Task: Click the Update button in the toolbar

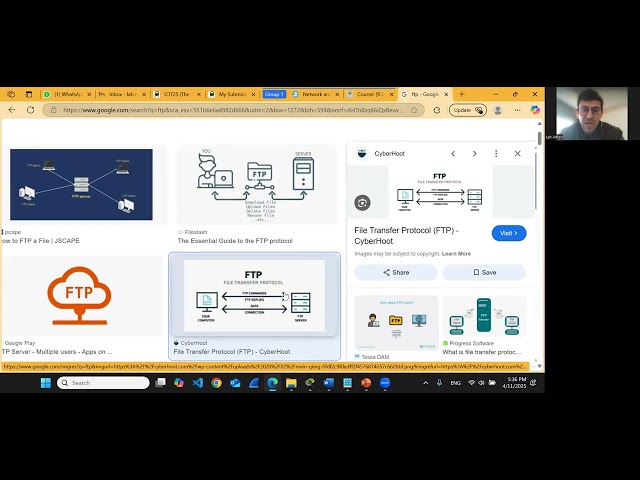Action: 467,110
